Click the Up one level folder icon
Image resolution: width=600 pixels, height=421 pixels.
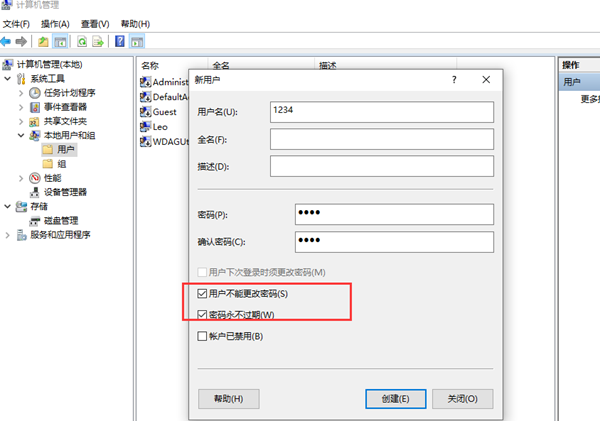pyautogui.click(x=43, y=42)
